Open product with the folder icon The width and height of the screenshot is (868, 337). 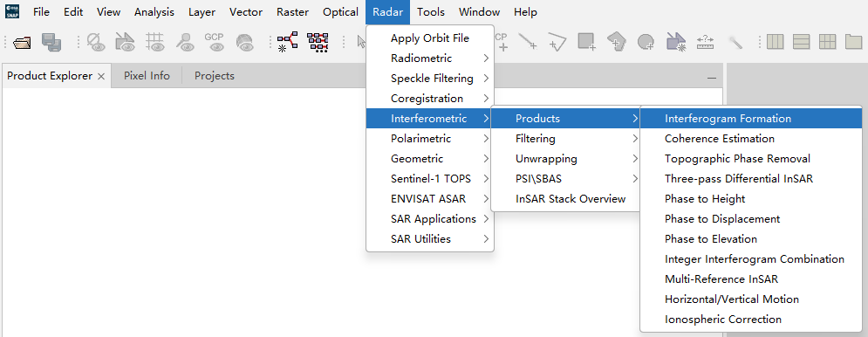point(22,42)
